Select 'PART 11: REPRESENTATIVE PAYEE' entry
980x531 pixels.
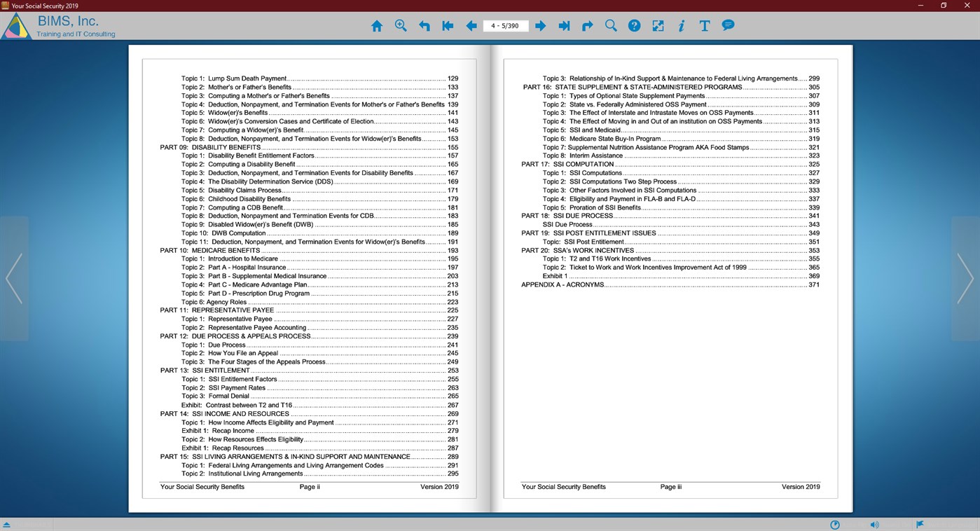click(x=309, y=310)
